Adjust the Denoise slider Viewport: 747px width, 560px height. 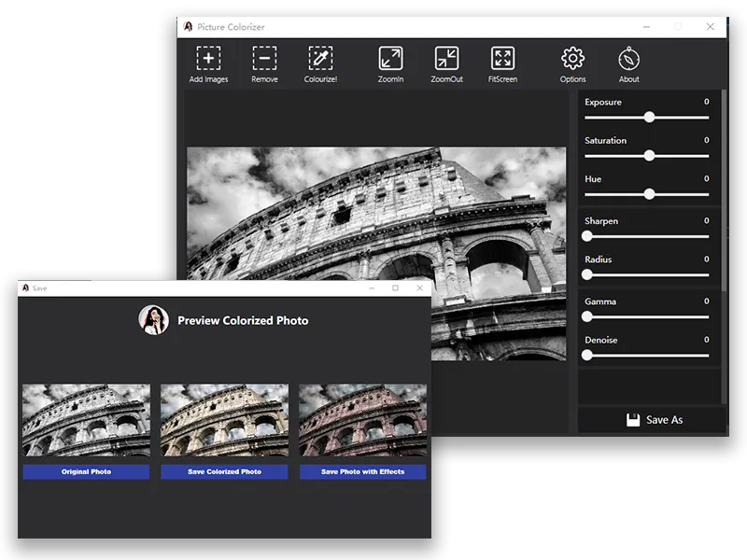click(x=588, y=355)
